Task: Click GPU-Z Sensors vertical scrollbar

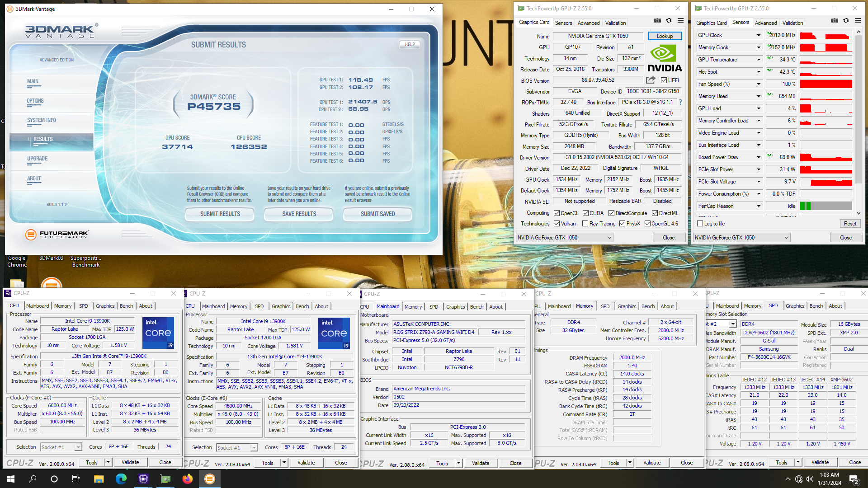Action: [859, 122]
